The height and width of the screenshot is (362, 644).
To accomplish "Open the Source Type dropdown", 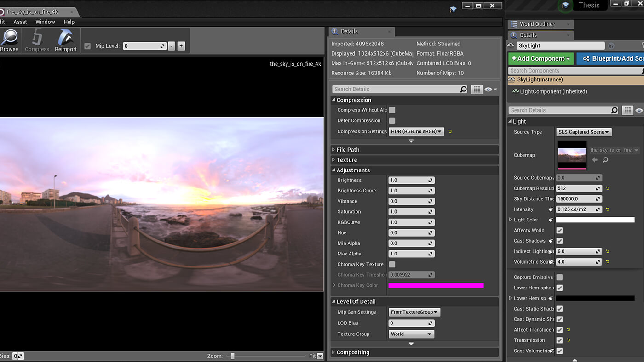I will point(583,132).
